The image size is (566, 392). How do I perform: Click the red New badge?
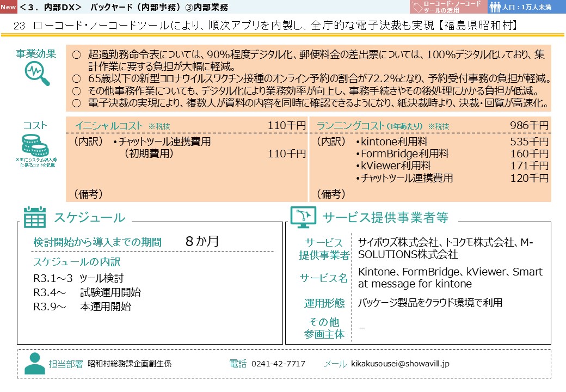[8, 7]
